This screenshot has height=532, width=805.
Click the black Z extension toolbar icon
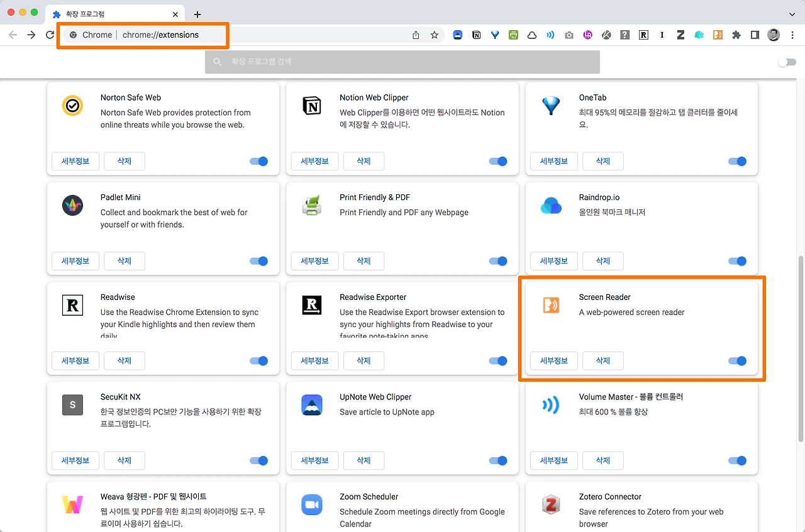pos(680,35)
